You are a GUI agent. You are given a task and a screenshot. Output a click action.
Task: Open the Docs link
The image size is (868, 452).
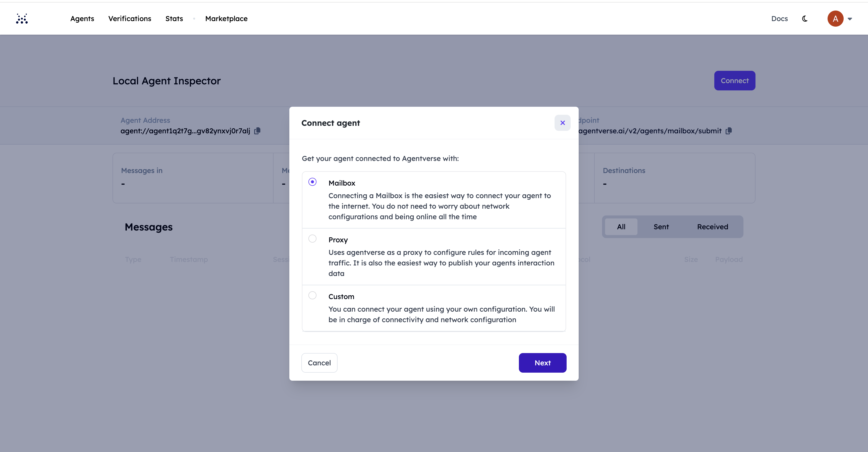[x=779, y=19]
